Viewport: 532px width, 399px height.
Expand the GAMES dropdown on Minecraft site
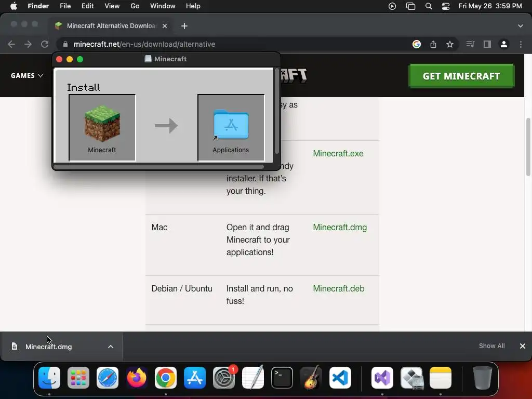(x=27, y=76)
